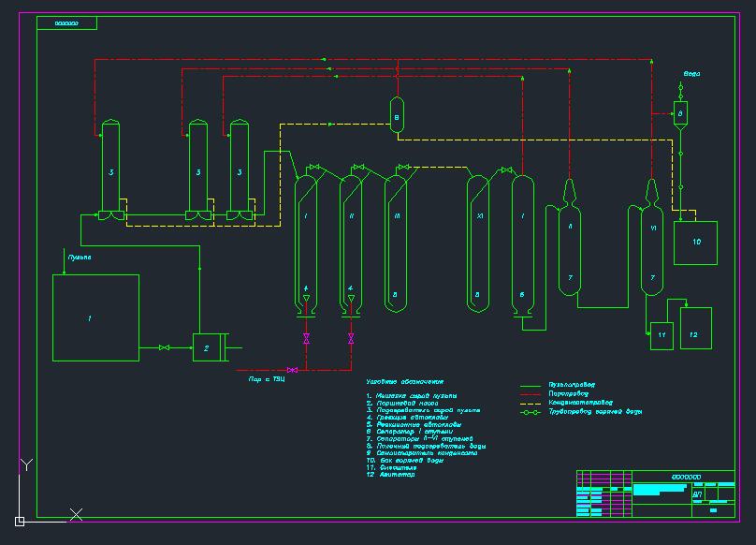This screenshot has height=545, width=756.
Task: Click the 'Пульпа' inlet label
Action: [80, 258]
